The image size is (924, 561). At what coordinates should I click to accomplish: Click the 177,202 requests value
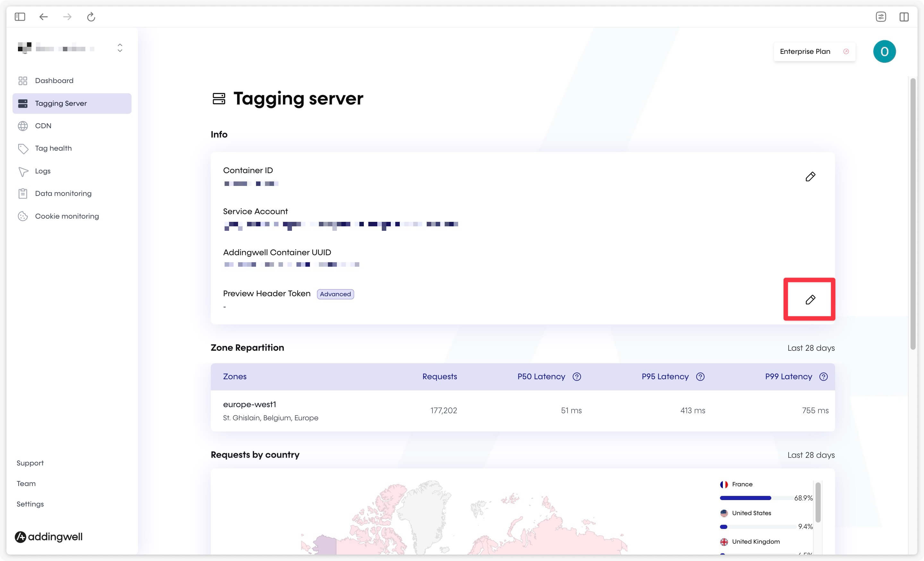pyautogui.click(x=444, y=411)
